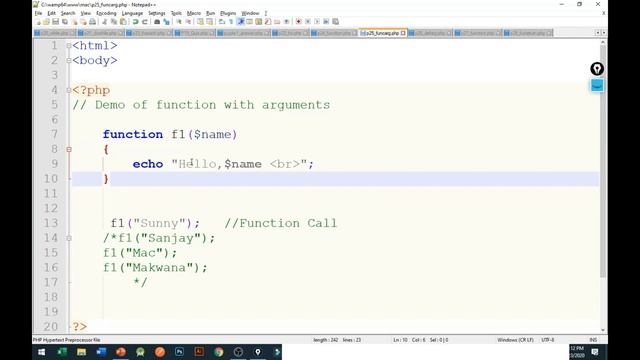Click the Stop Recording macro icon
Image resolution: width=640 pixels, height=360 pixels.
pyautogui.click(x=307, y=22)
